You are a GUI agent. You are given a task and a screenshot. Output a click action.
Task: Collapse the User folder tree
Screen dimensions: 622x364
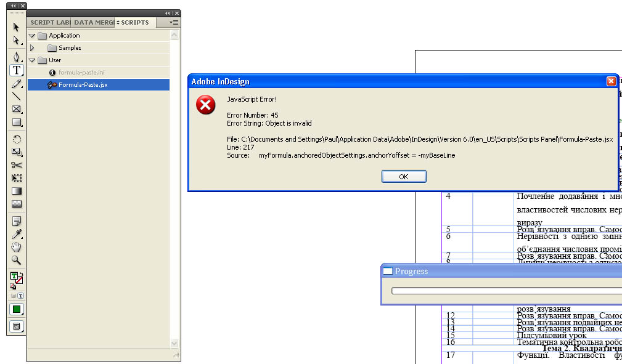(x=32, y=60)
